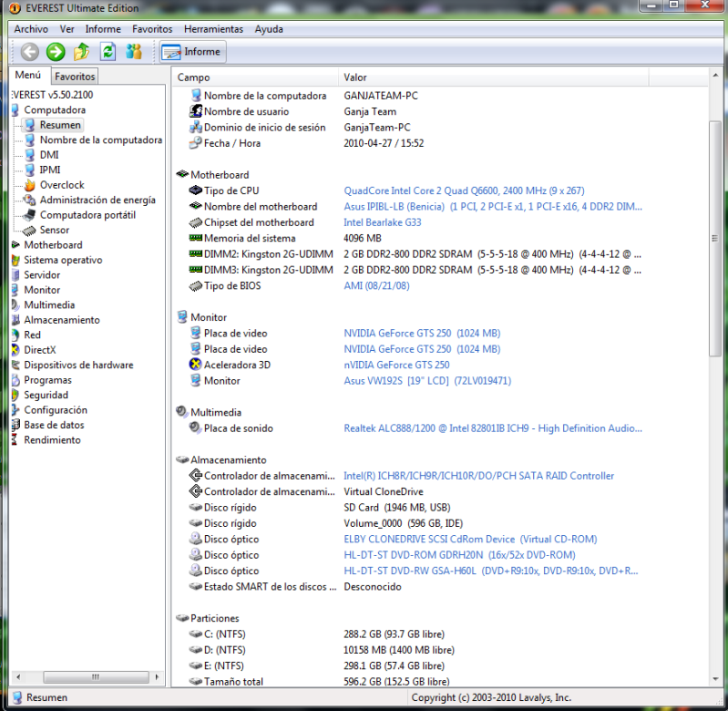
Task: Select the C: (NTFS) partition row
Action: pos(316,634)
